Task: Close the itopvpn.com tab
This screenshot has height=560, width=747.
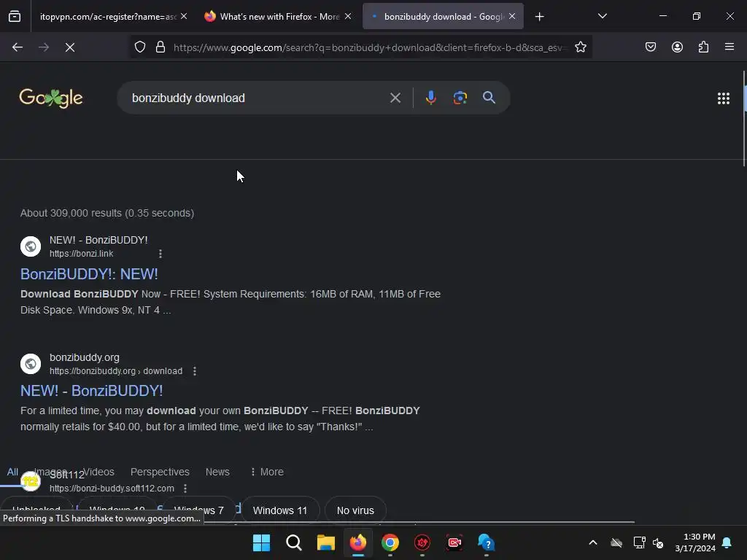Action: 184,17
